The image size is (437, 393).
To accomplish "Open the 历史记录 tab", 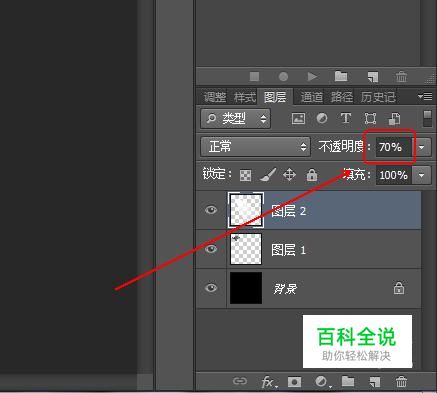I will pos(378,97).
